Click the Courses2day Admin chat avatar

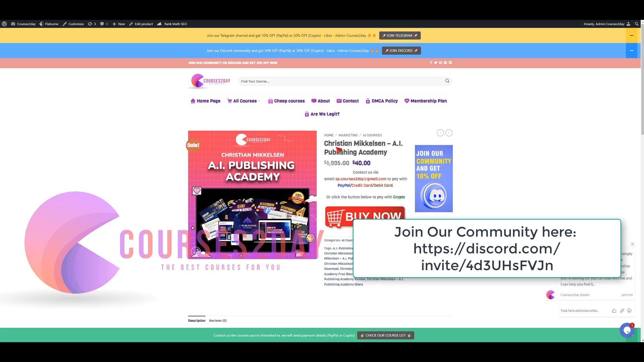(550, 295)
